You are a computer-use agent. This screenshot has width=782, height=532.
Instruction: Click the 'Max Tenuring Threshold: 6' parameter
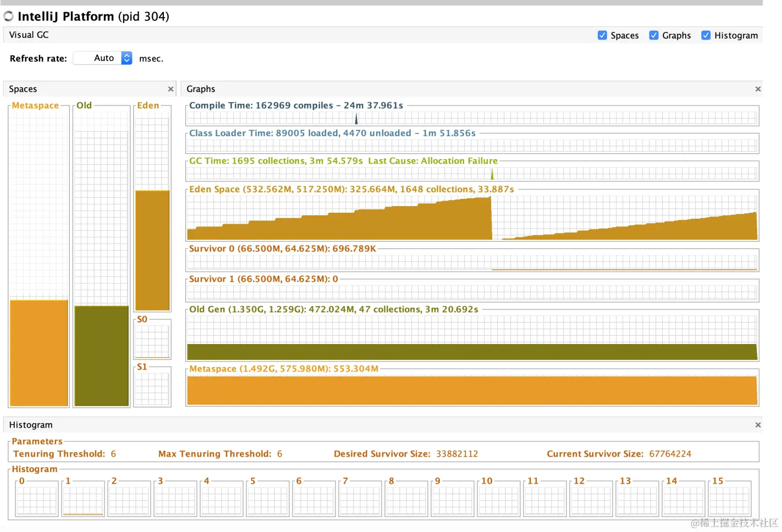tap(220, 454)
